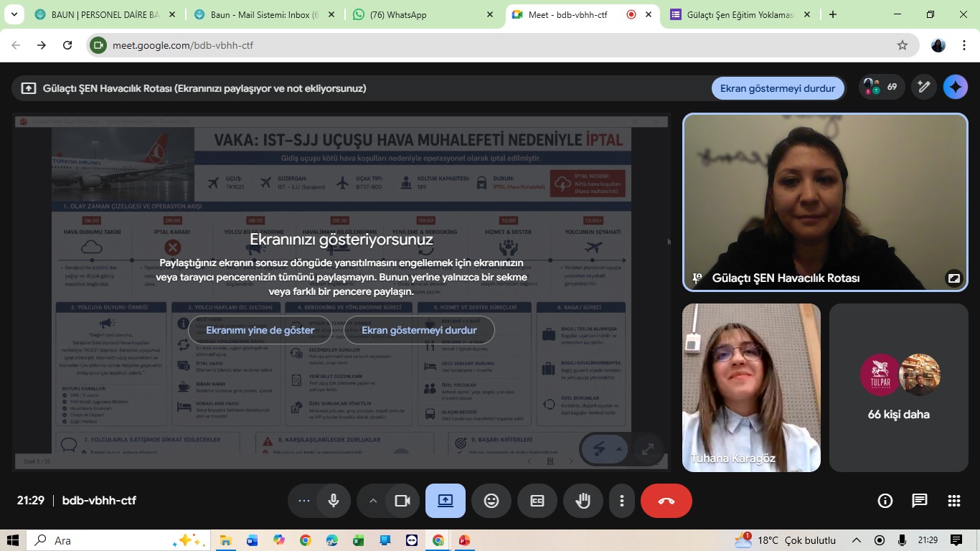This screenshot has width=980, height=551.
Task: Expand video settings chevron beside camera
Action: (x=373, y=501)
